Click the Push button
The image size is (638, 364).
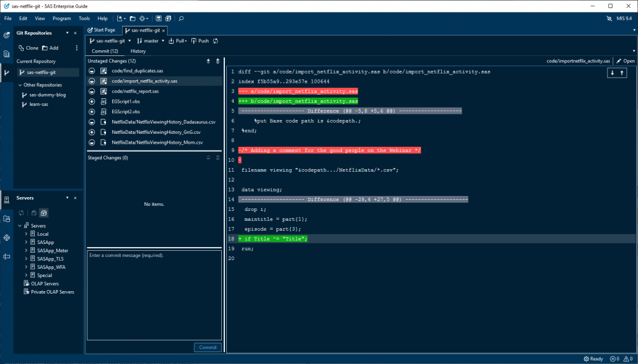tap(200, 40)
